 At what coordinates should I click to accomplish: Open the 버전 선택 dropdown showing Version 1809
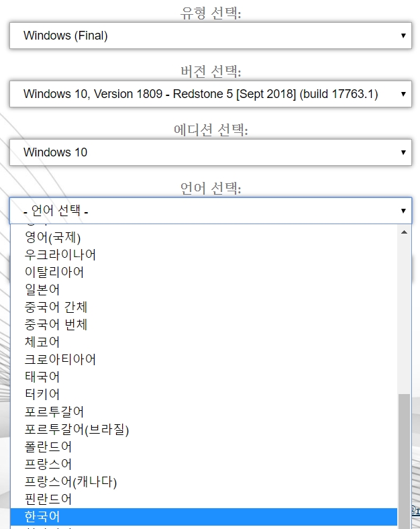(x=211, y=94)
